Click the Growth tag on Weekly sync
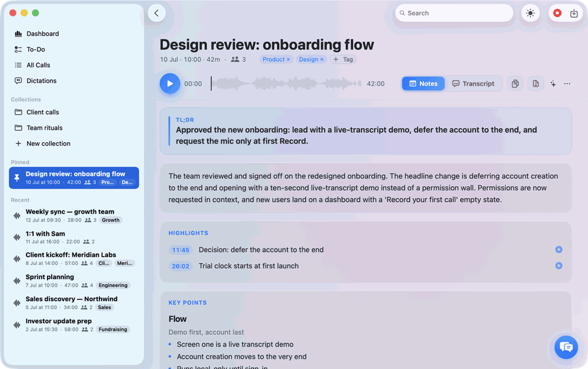Screen dimensions: 588x369 coord(111,220)
